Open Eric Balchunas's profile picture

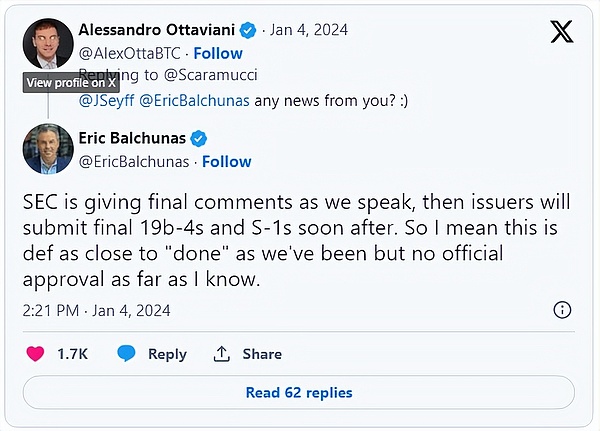point(47,150)
